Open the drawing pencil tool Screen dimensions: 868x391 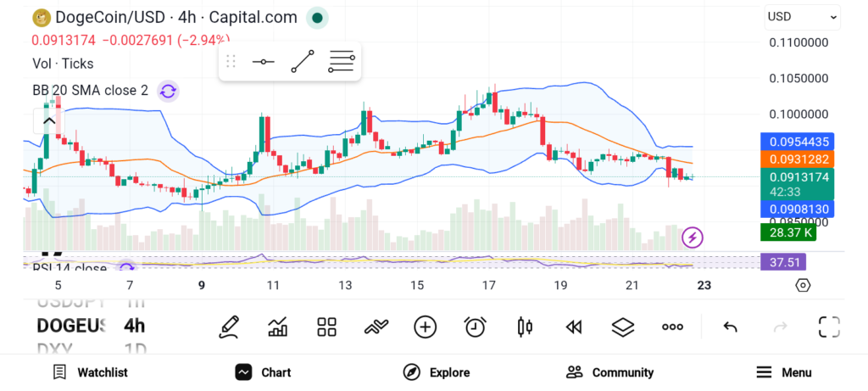[x=228, y=327]
